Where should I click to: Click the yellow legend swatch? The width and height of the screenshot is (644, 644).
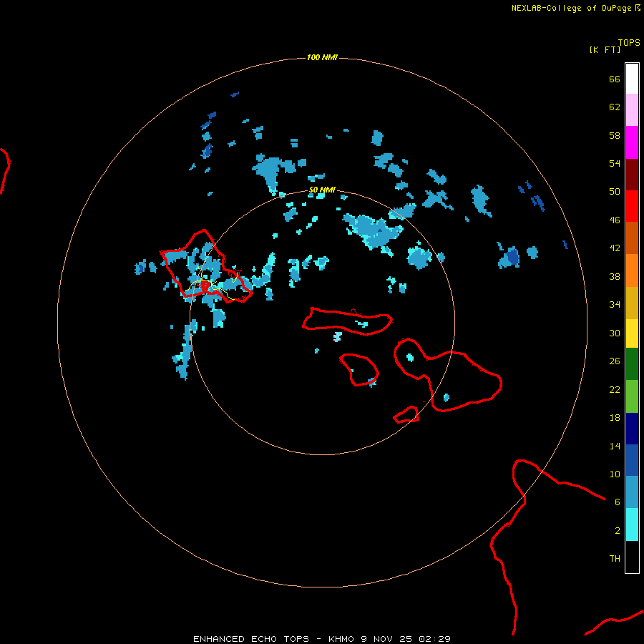pyautogui.click(x=632, y=333)
